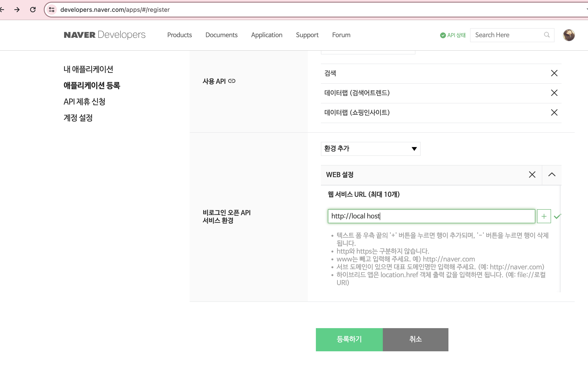Open the Documents menu
The height and width of the screenshot is (383, 588).
click(221, 35)
